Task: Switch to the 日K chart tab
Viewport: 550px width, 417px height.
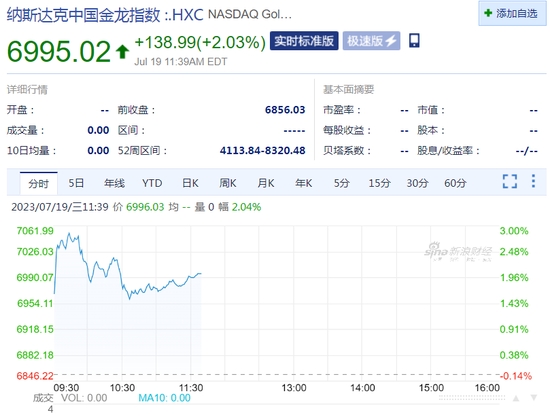Action: [x=190, y=183]
